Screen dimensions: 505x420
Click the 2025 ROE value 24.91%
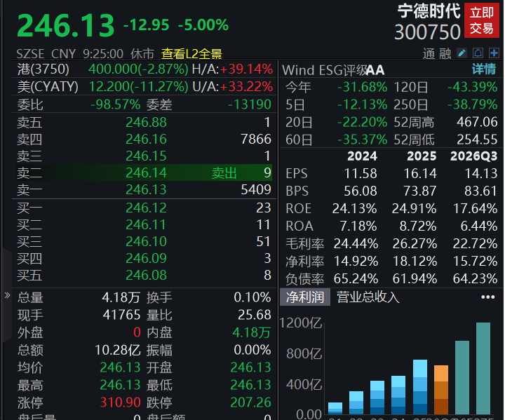[415, 209]
